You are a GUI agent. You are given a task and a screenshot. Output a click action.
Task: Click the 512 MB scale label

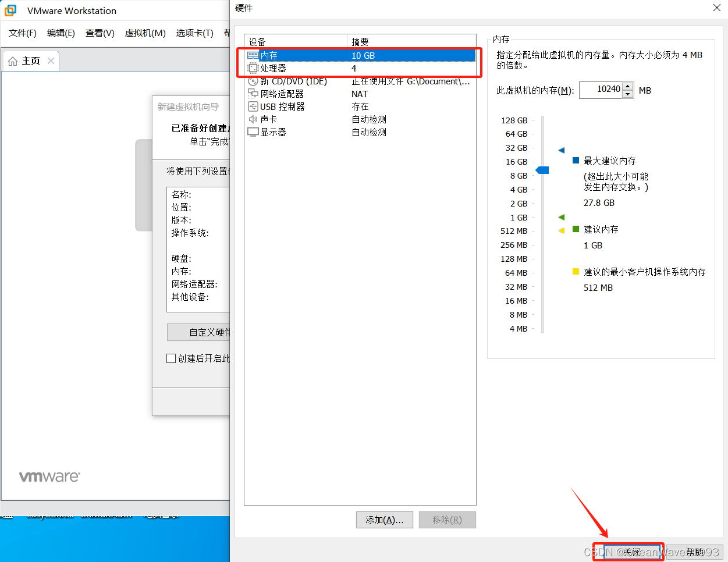pos(514,231)
